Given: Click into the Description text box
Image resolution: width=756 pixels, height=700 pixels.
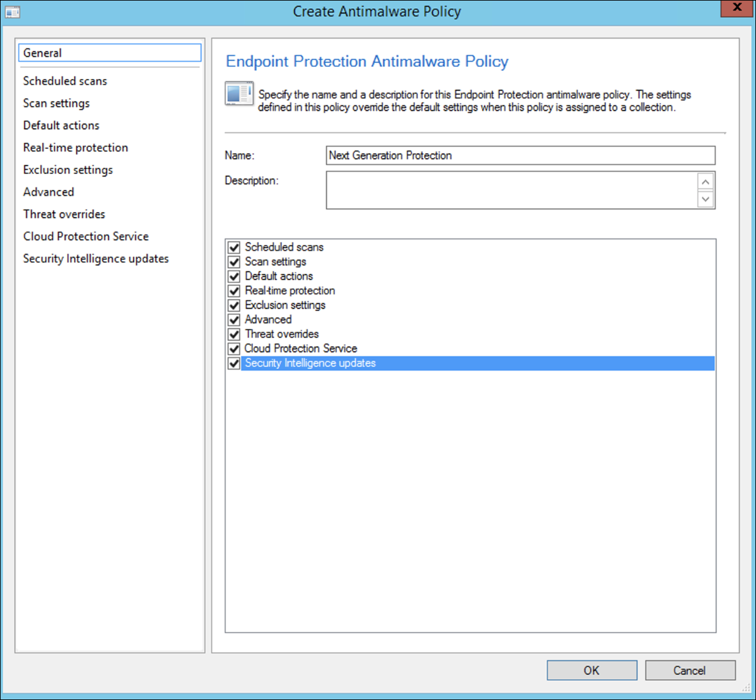Looking at the screenshot, I should 512,190.
